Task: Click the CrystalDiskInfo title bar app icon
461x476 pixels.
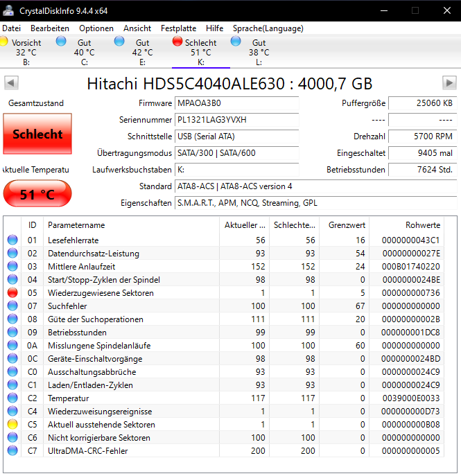Action: pos(8,10)
